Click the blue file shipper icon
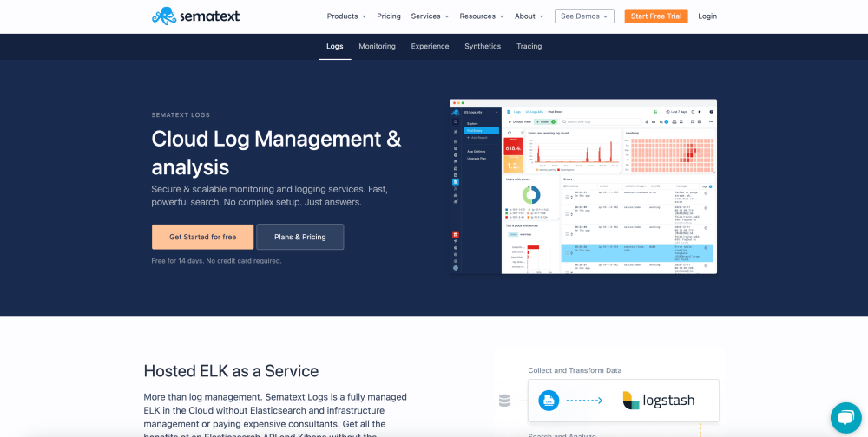This screenshot has height=437, width=868. click(x=549, y=401)
